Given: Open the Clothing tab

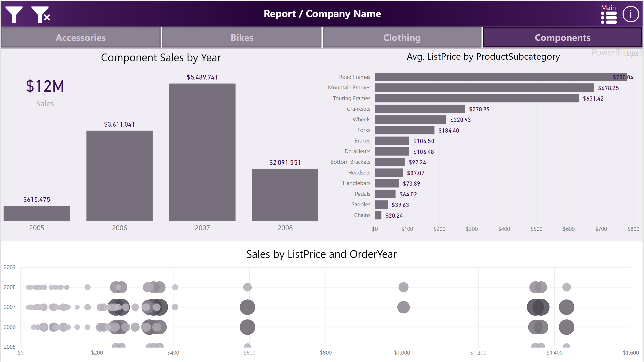Looking at the screenshot, I should tap(402, 38).
